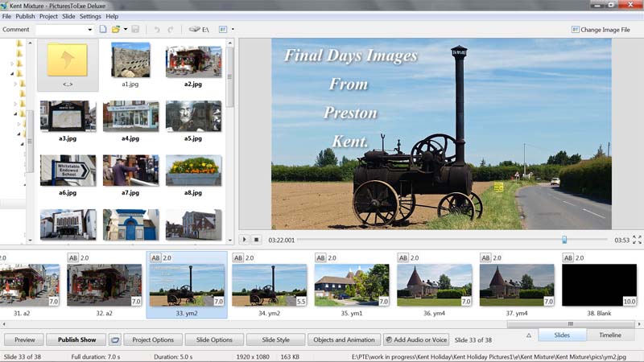Select slide 38. Blank
Image resolution: width=644 pixels, height=362 pixels.
click(599, 285)
